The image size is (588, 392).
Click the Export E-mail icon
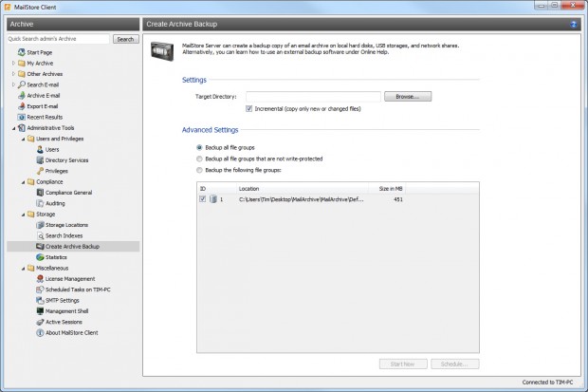tap(22, 106)
